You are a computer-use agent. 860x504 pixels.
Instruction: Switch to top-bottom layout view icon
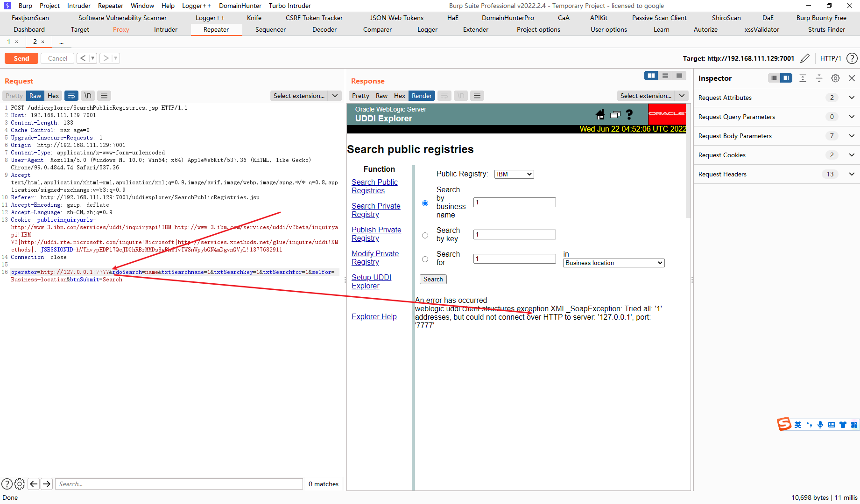(x=665, y=76)
